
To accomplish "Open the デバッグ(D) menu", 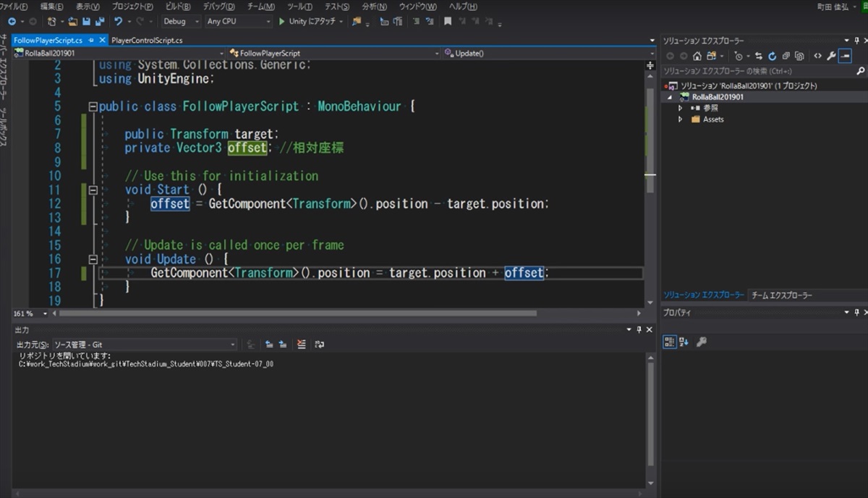I will [218, 7].
